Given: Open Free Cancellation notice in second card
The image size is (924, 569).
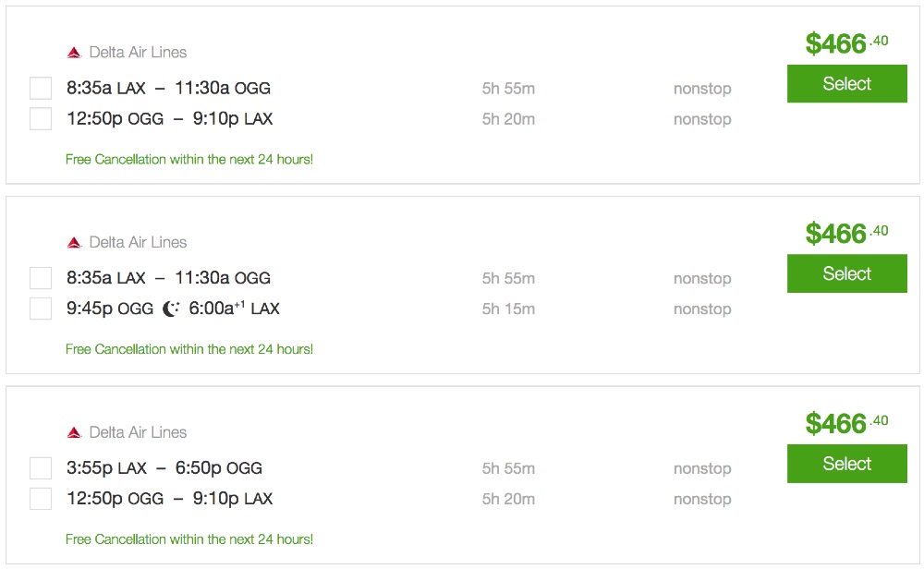Looking at the screenshot, I should click(x=189, y=349).
